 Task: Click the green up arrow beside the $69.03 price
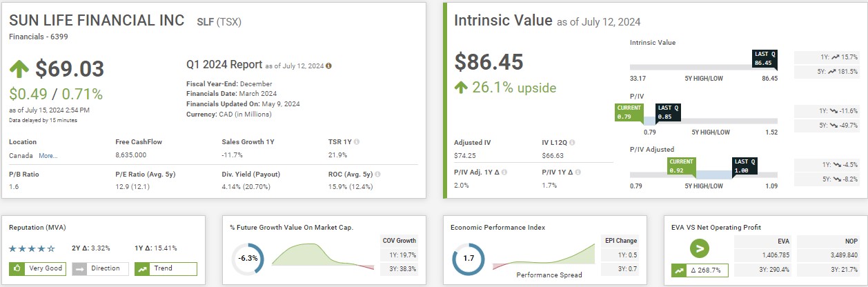tap(19, 69)
